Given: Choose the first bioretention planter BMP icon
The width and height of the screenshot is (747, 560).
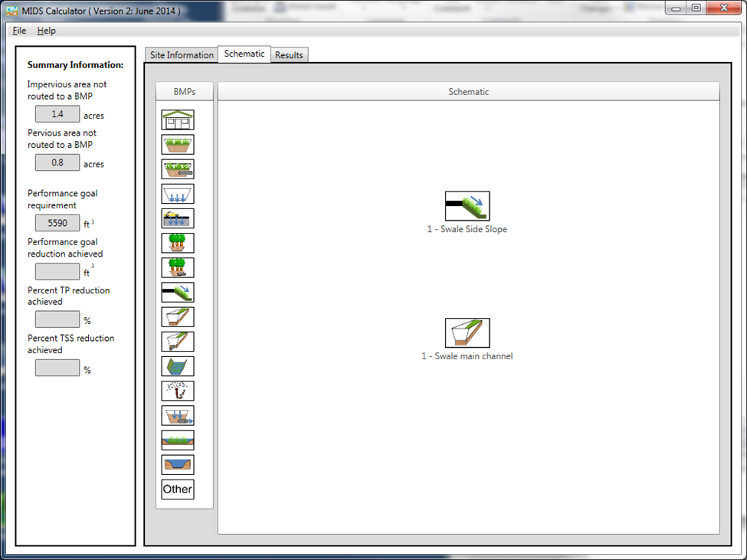Looking at the screenshot, I should pyautogui.click(x=178, y=145).
